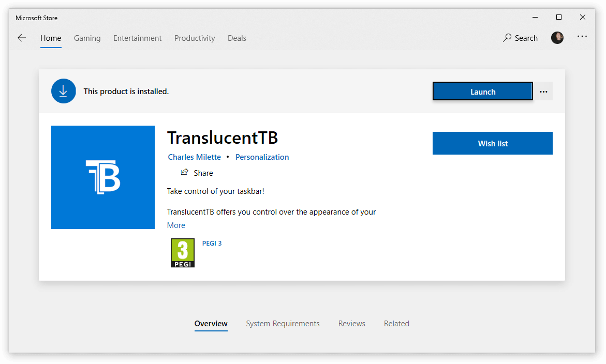Open the Personalization category link
Image resolution: width=606 pixels, height=364 pixels.
(x=262, y=157)
